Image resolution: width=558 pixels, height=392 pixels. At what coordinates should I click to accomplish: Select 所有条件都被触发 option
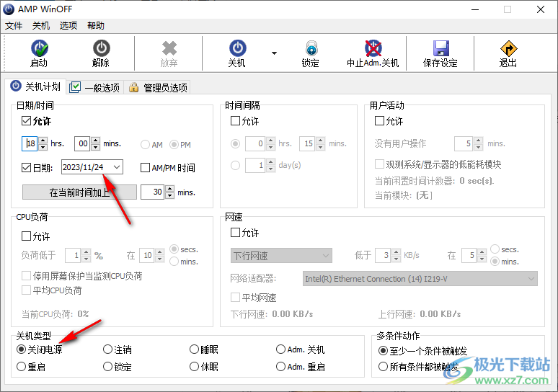pyautogui.click(x=383, y=366)
